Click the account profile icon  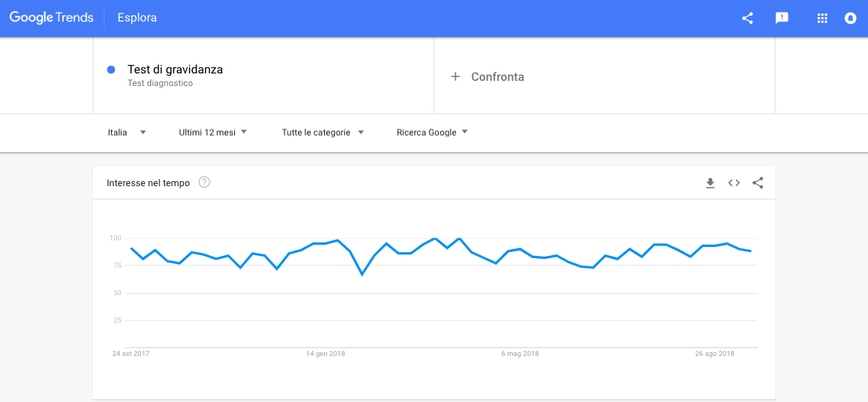click(x=851, y=19)
